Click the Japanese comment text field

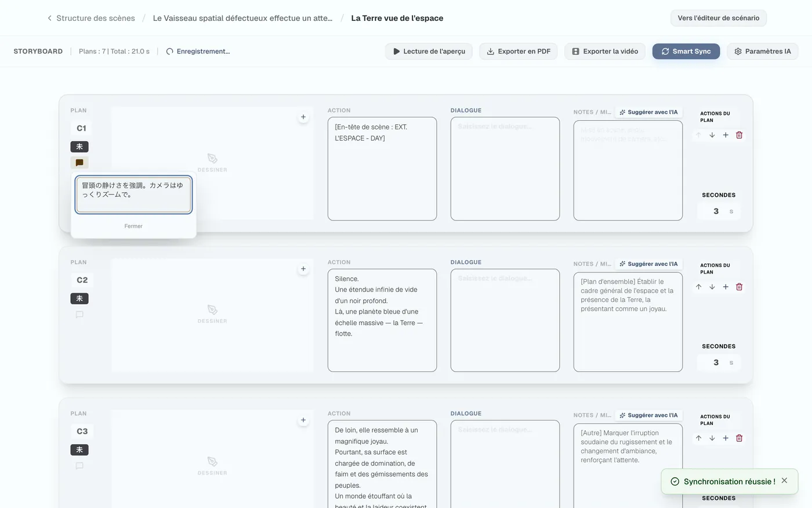(x=133, y=194)
